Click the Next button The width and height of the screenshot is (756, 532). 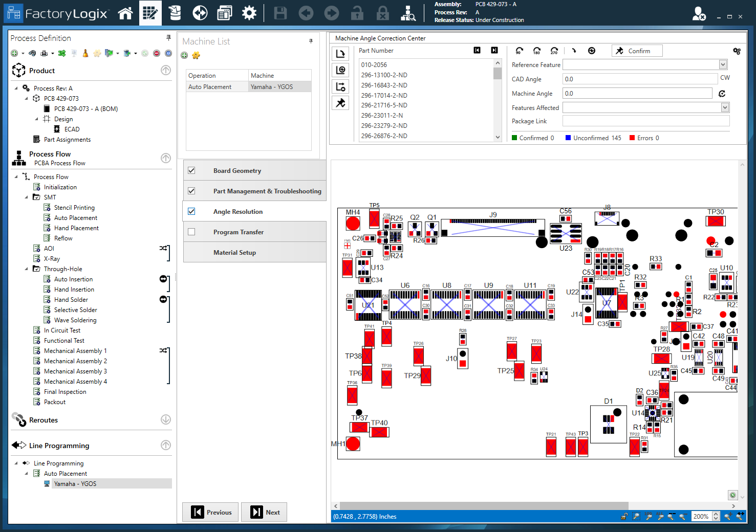(264, 512)
